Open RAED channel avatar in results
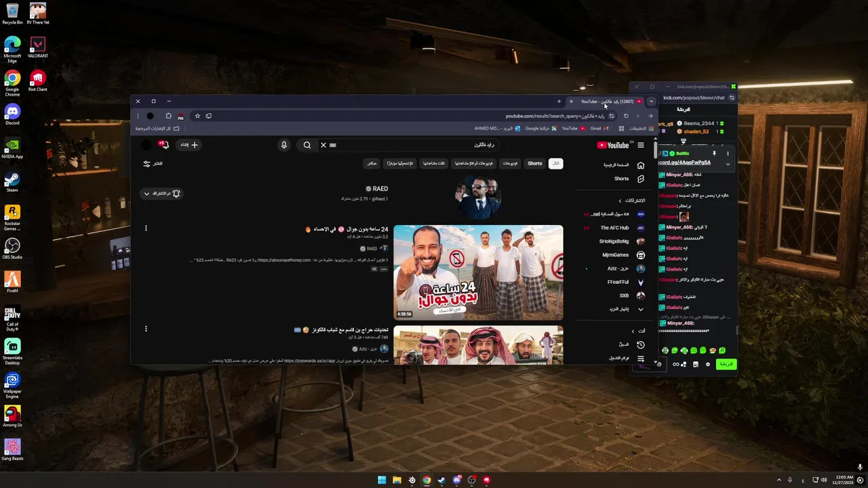868x488 pixels. pos(478,197)
